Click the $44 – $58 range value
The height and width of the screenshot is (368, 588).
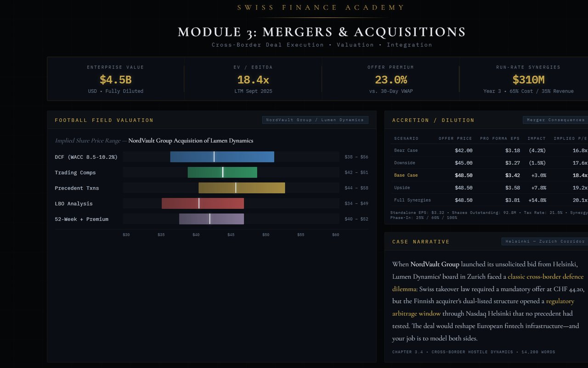click(x=356, y=188)
